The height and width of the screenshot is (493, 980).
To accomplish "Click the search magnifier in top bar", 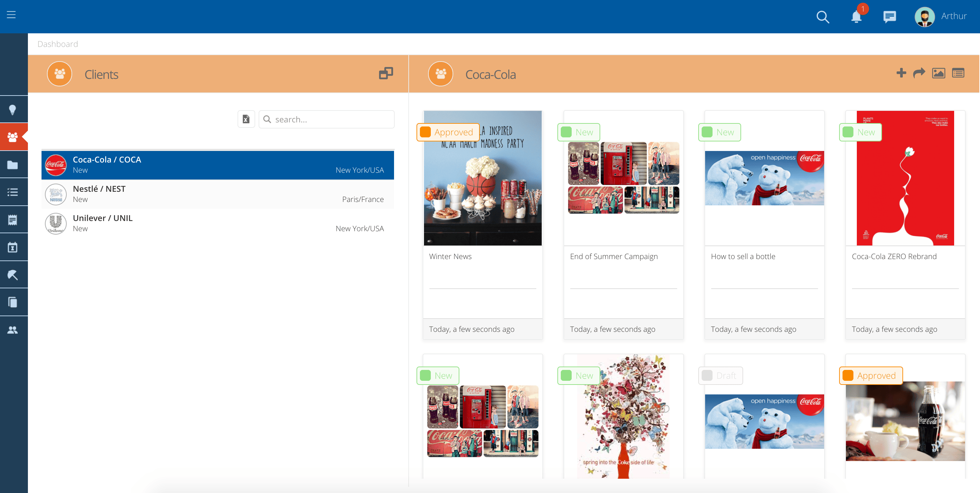I will click(822, 17).
